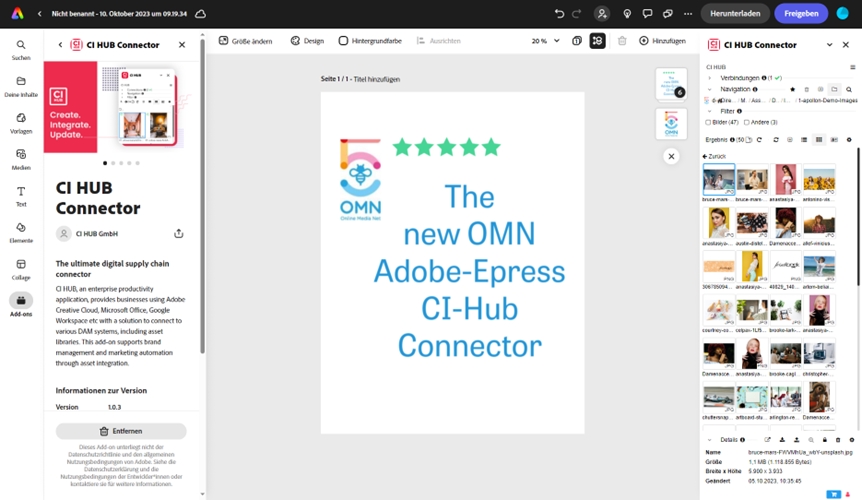The width and height of the screenshot is (862, 500).
Task: Select the first bruce-mars image thumbnail
Action: coord(719,180)
